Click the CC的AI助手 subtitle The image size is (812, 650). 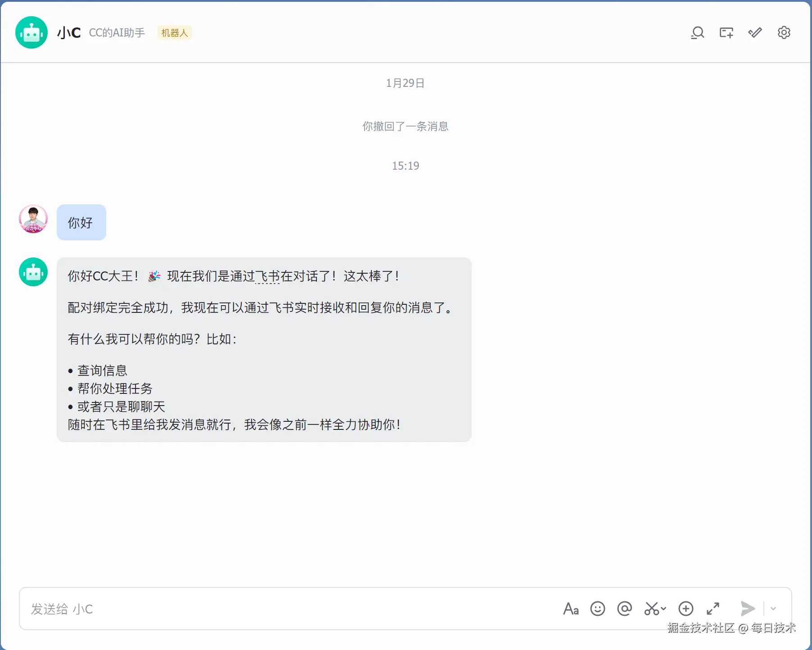[117, 33]
